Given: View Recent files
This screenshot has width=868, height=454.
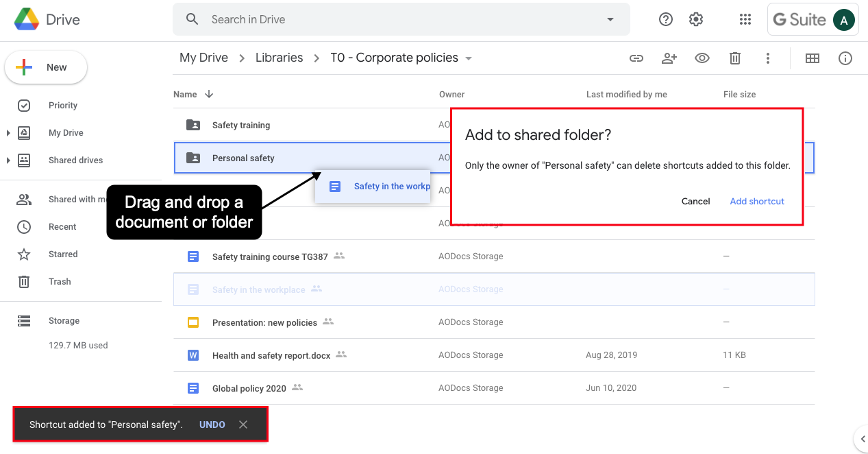Looking at the screenshot, I should (x=62, y=227).
